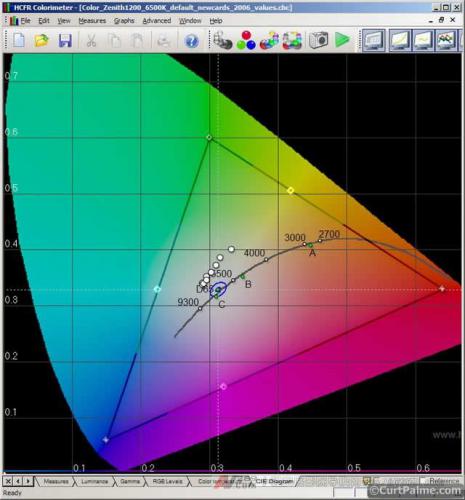Open the Window menu
This screenshot has height=500, width=465.
point(190,21)
